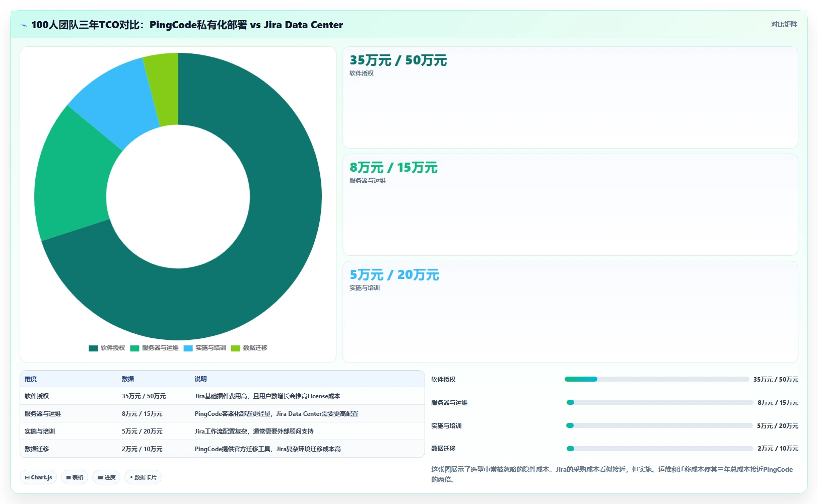Image resolution: width=818 pixels, height=504 pixels.
Task: Click the 服务器与运维 progress bar
Action: [x=660, y=402]
